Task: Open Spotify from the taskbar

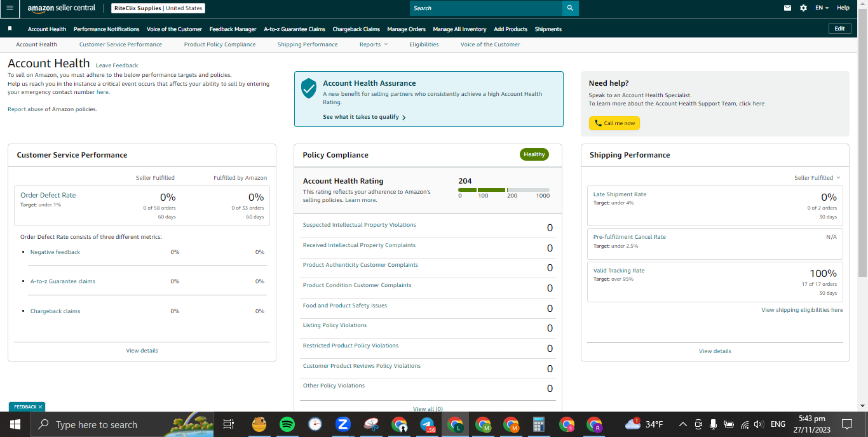Action: tap(287, 424)
